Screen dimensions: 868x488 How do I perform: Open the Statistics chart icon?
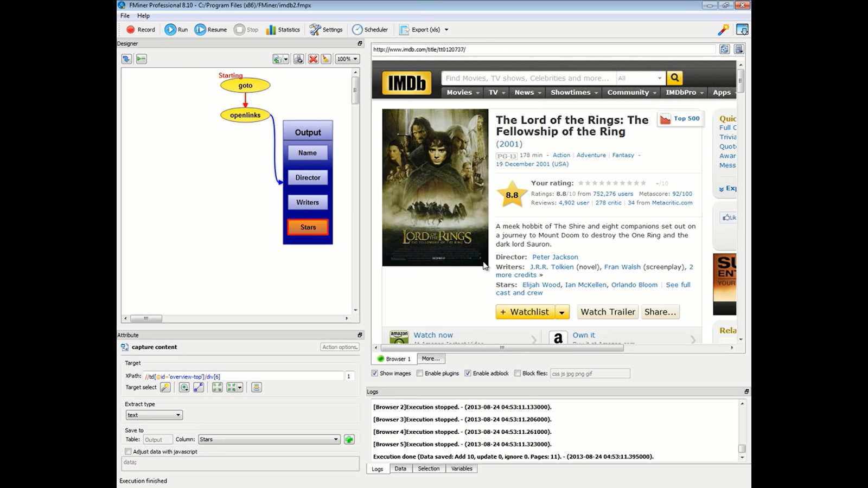[271, 30]
